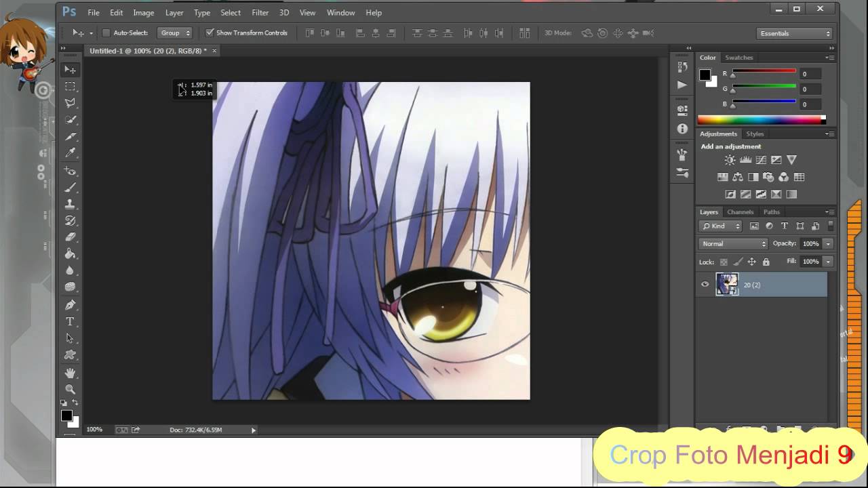This screenshot has height=488, width=868.
Task: Swap foreground and background colors
Action: click(75, 403)
